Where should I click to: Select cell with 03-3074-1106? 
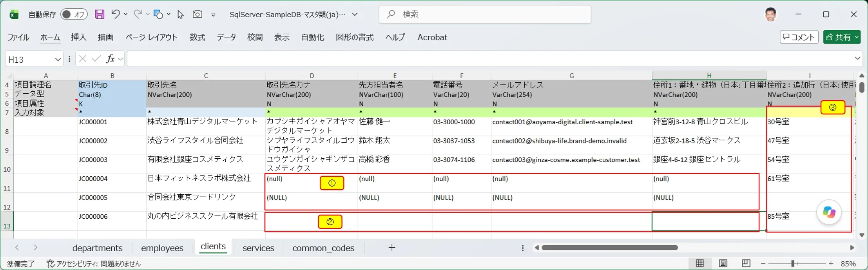462,164
